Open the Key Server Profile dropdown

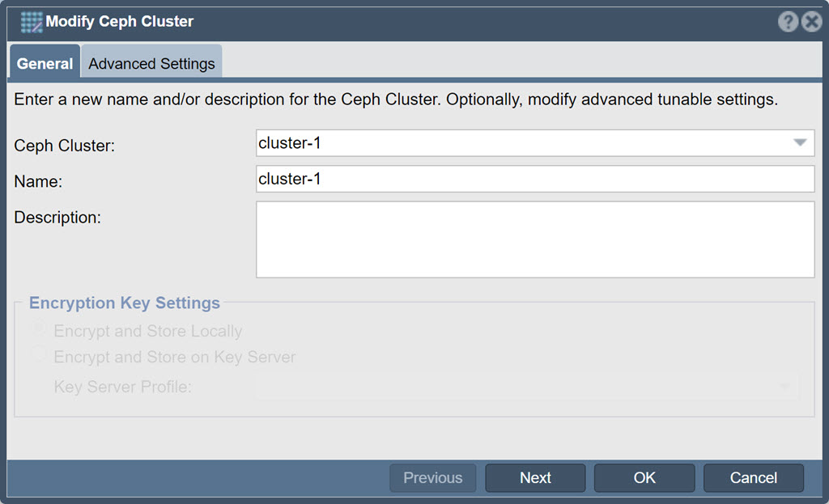tap(527, 387)
